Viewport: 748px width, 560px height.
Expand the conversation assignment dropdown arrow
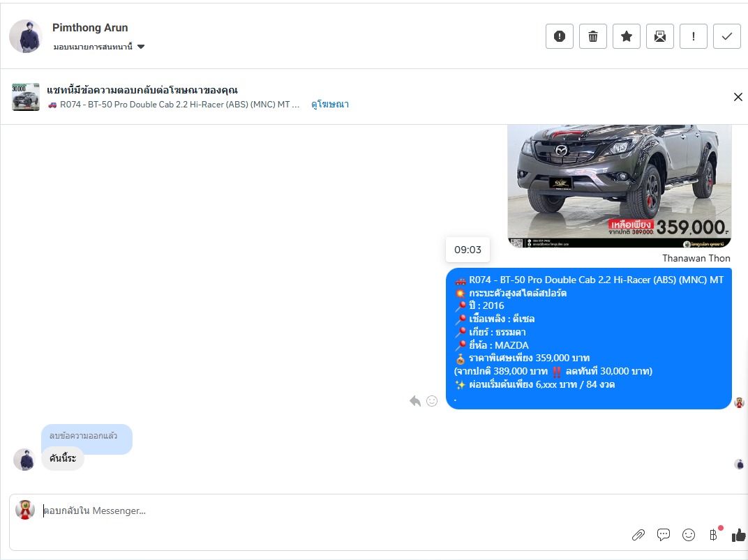tap(141, 47)
